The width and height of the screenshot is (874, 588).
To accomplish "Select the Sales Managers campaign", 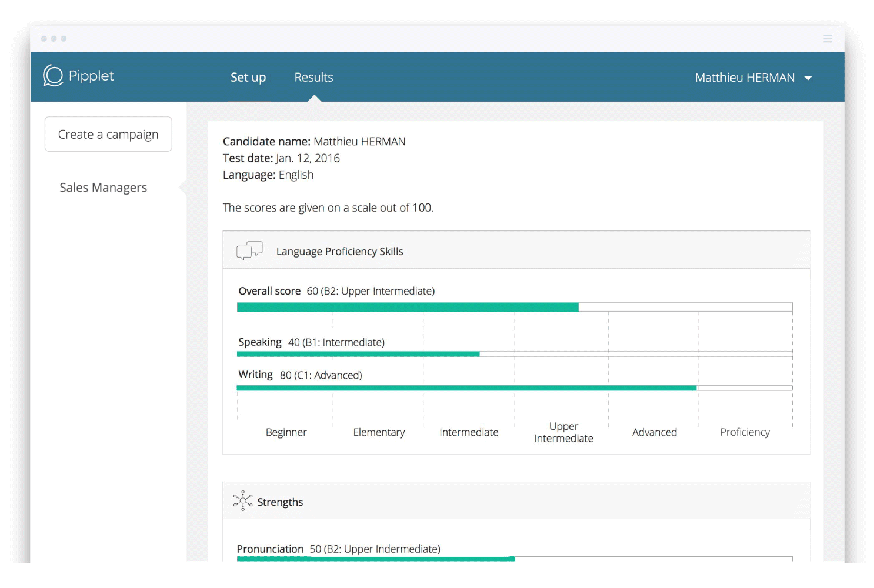I will pos(104,188).
